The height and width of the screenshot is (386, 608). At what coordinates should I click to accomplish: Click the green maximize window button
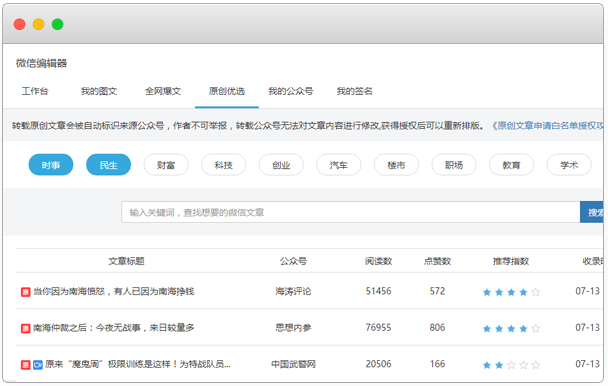tap(57, 24)
